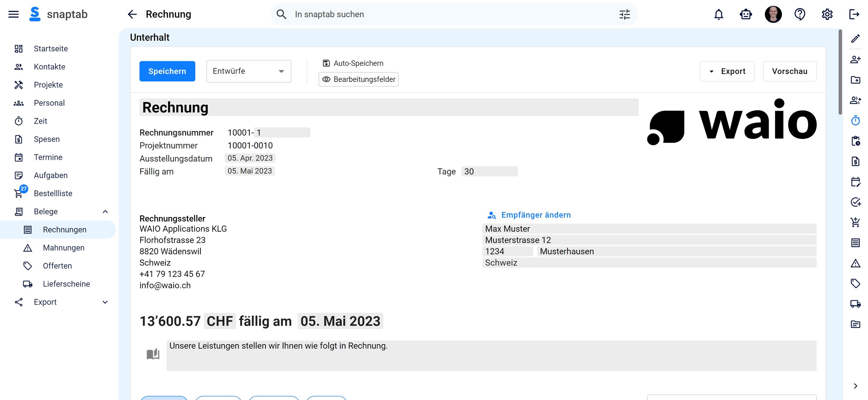Change the Ausstellungsdatum 05. Apr. 2023
This screenshot has height=400, width=868.
250,158
